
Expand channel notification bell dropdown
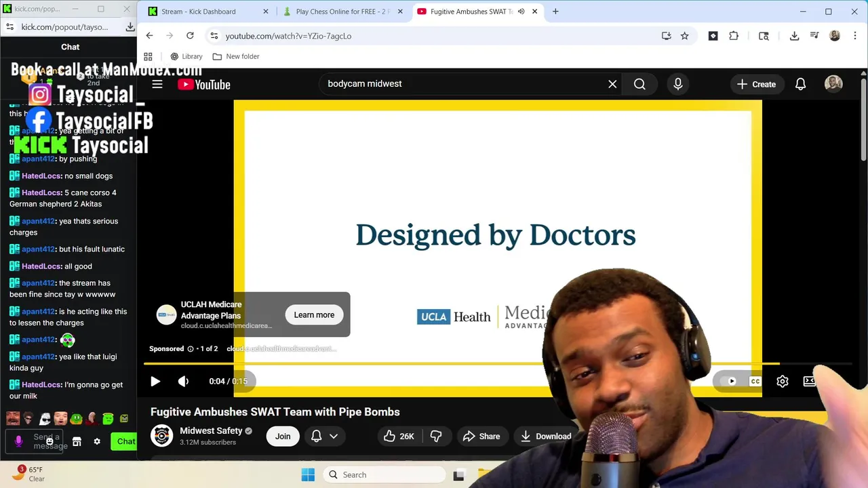324,436
